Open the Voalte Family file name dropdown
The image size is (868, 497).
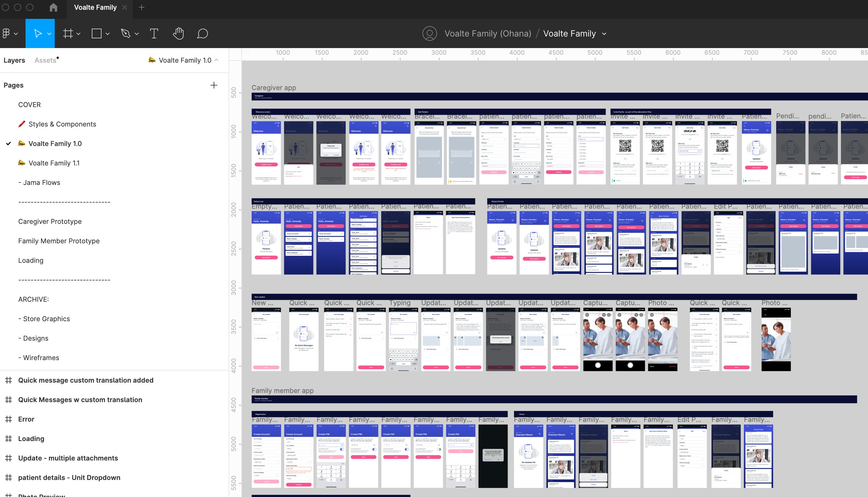click(605, 34)
